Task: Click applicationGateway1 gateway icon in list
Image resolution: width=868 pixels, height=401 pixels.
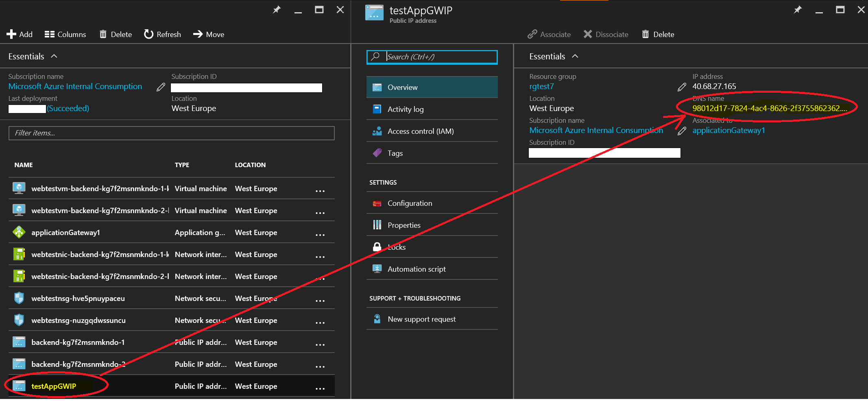Action: 19,232
